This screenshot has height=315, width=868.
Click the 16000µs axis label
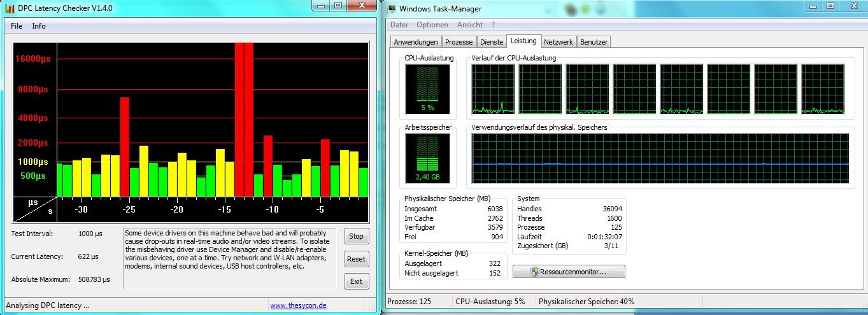pos(33,59)
